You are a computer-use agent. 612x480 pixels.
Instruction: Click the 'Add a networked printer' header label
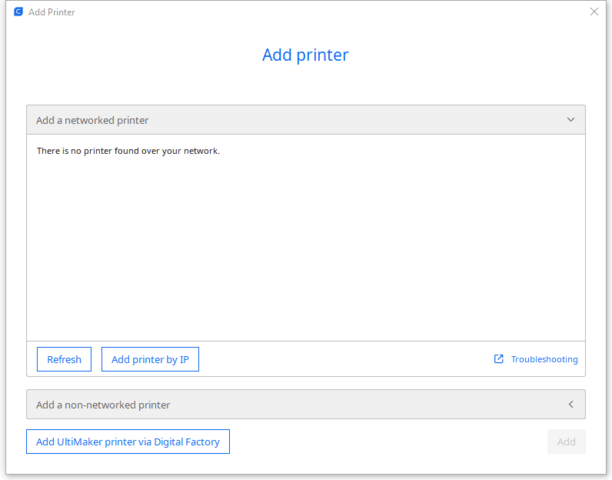[92, 120]
